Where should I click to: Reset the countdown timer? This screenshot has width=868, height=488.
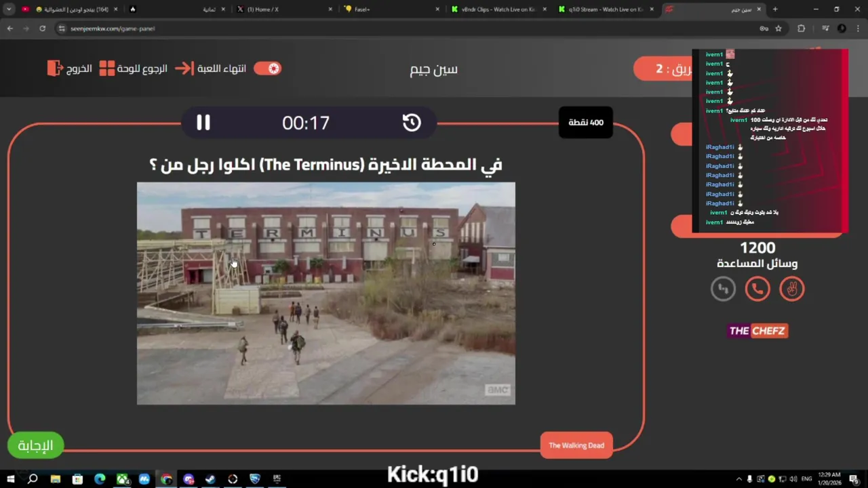coord(412,123)
